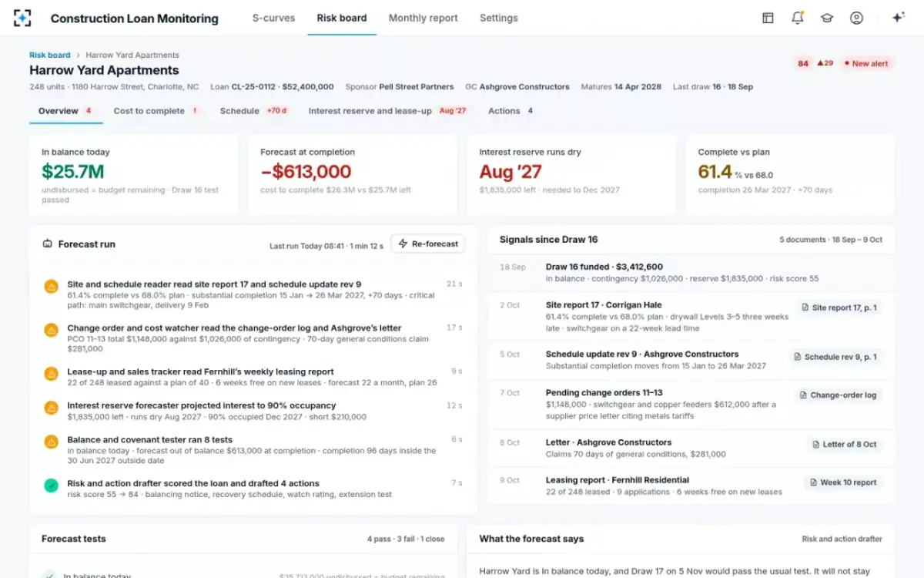Click the Forecast tests panel heading
The height and width of the screenshot is (578, 924).
point(74,539)
